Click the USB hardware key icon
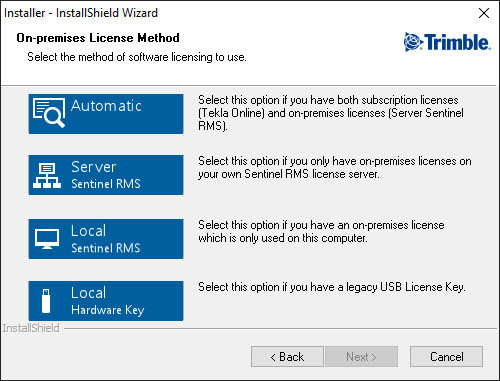This screenshot has height=381, width=500. pyautogui.click(x=46, y=301)
